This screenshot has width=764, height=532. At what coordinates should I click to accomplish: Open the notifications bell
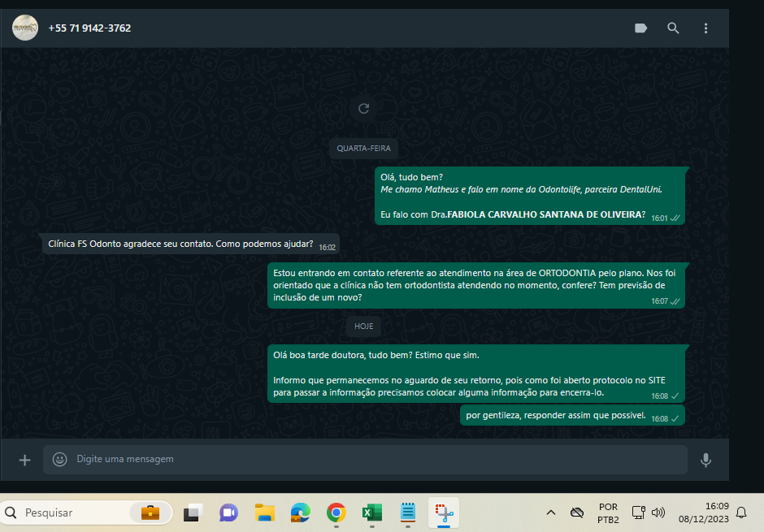(x=741, y=513)
